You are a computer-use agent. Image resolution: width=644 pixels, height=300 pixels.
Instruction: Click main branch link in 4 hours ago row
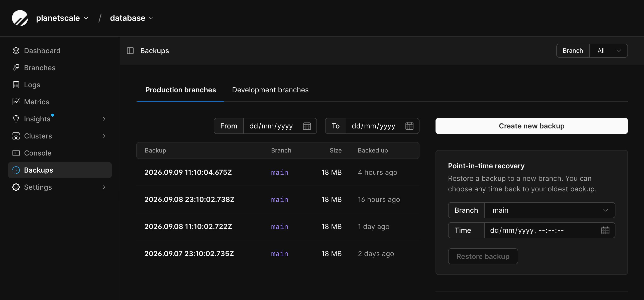coord(280,172)
